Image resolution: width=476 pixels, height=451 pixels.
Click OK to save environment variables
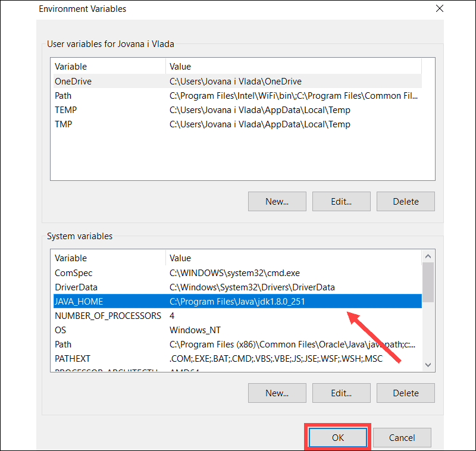(337, 437)
